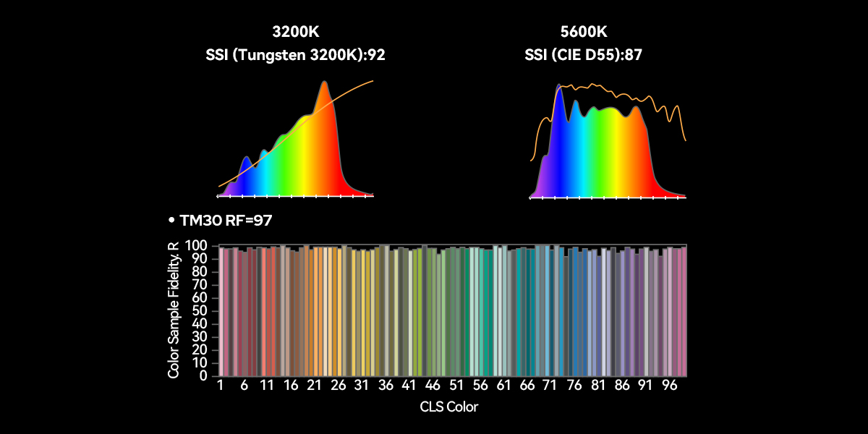Viewport: 868px width, 434px height.
Task: Click the CLS number 86 on horizontal axis
Action: click(x=621, y=386)
